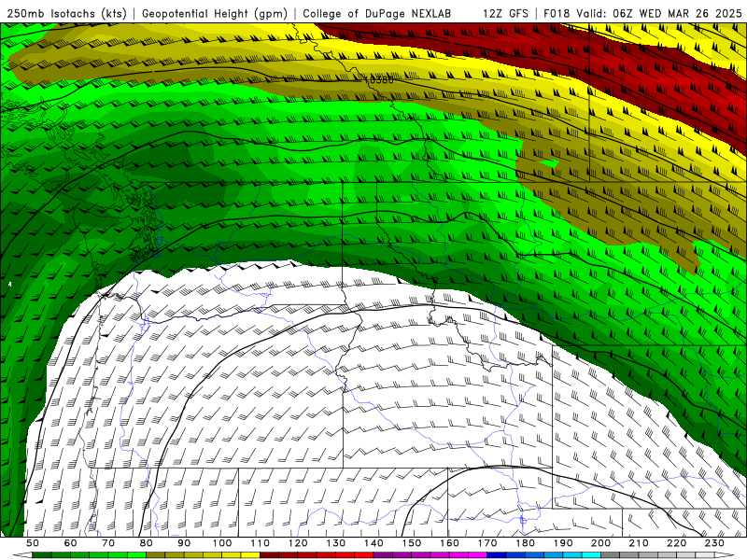Click the '140' value on the color scale
747x560 pixels.
pos(373,543)
